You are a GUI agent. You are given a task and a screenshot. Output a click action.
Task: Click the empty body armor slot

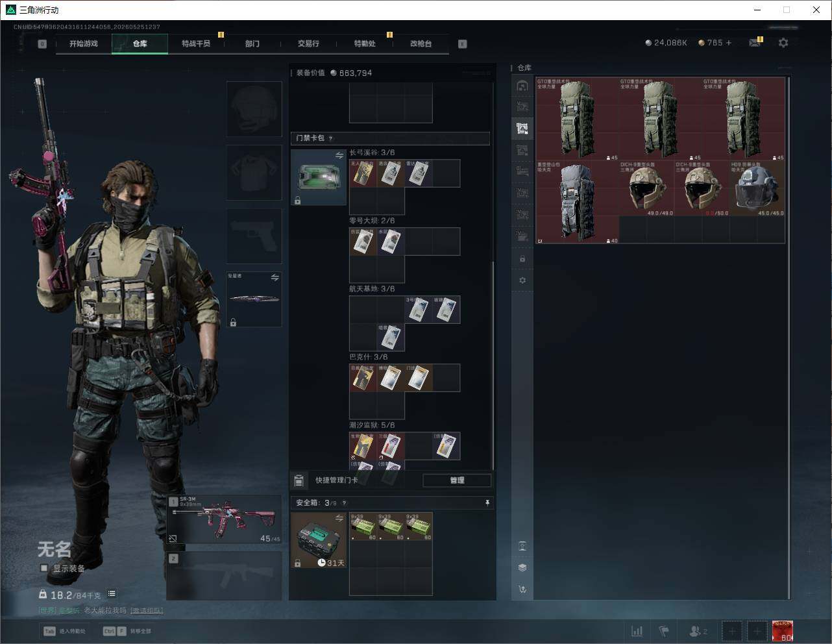(x=254, y=172)
